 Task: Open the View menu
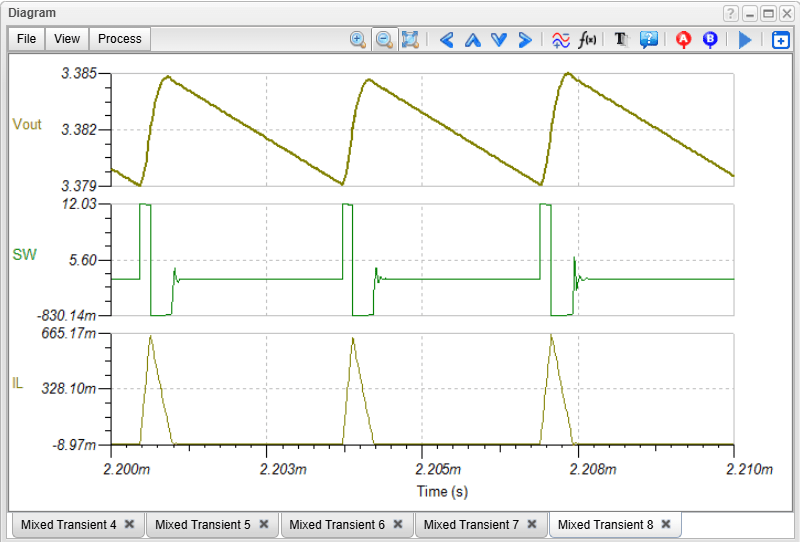click(67, 39)
